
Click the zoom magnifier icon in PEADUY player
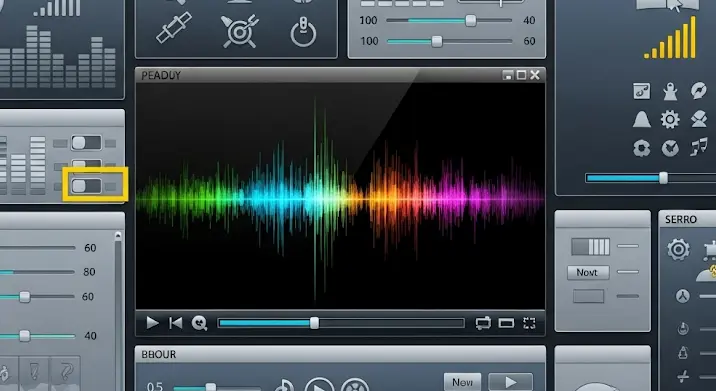coord(199,323)
